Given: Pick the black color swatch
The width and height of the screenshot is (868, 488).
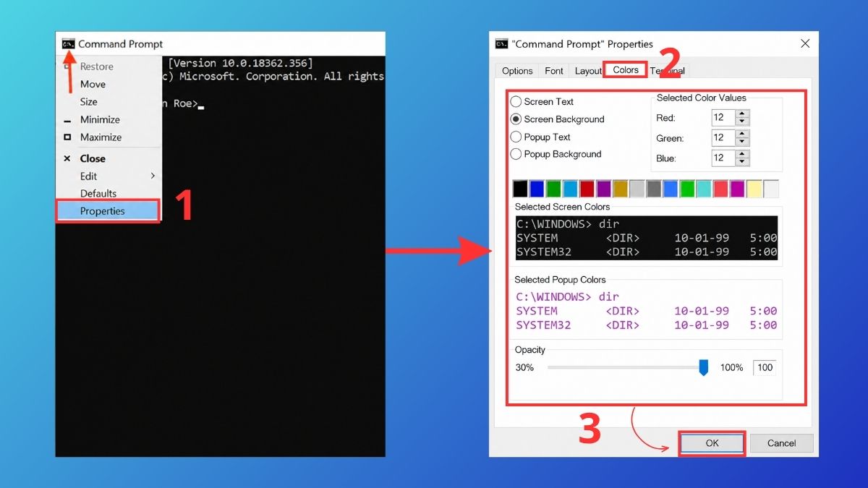Looking at the screenshot, I should (x=520, y=189).
